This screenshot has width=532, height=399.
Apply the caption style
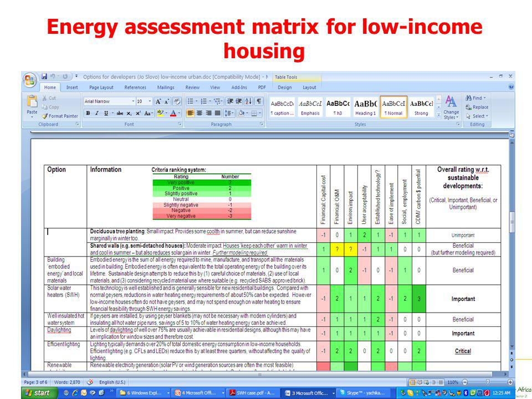pos(282,108)
